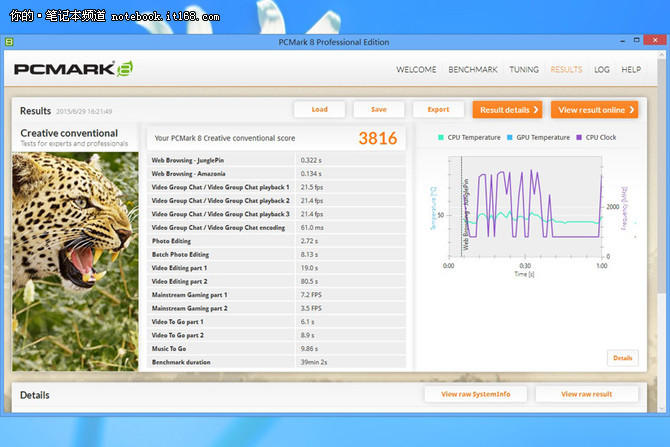The image size is (670, 447).
Task: Select Video To Go part 1 row
Action: [x=276, y=322]
